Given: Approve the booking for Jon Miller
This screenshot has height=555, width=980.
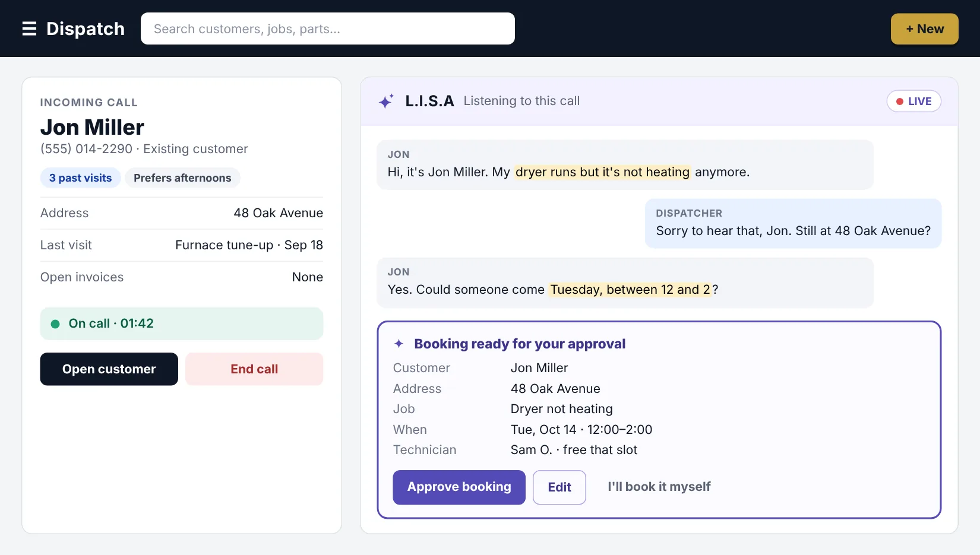Looking at the screenshot, I should click(x=459, y=487).
